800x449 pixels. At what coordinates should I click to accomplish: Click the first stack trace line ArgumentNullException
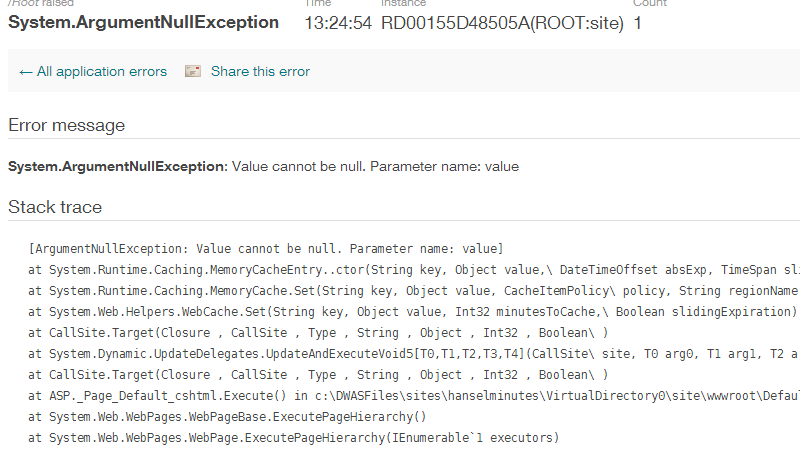coord(266,248)
